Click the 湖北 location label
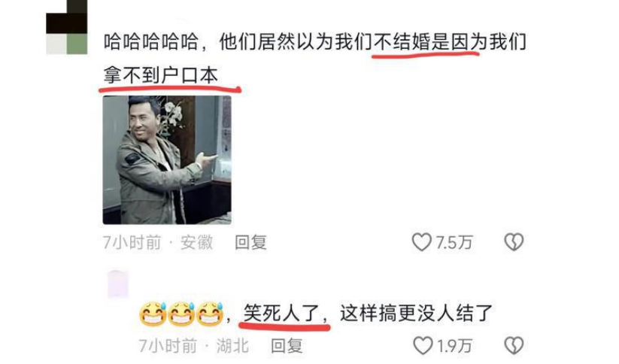This screenshot has width=619, height=364. (232, 346)
